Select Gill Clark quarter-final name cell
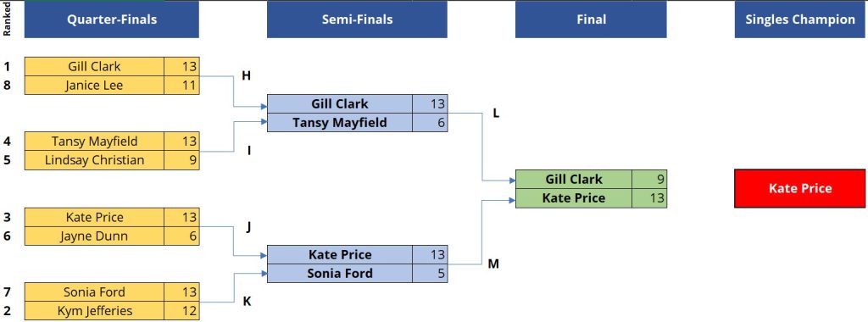 click(x=95, y=66)
